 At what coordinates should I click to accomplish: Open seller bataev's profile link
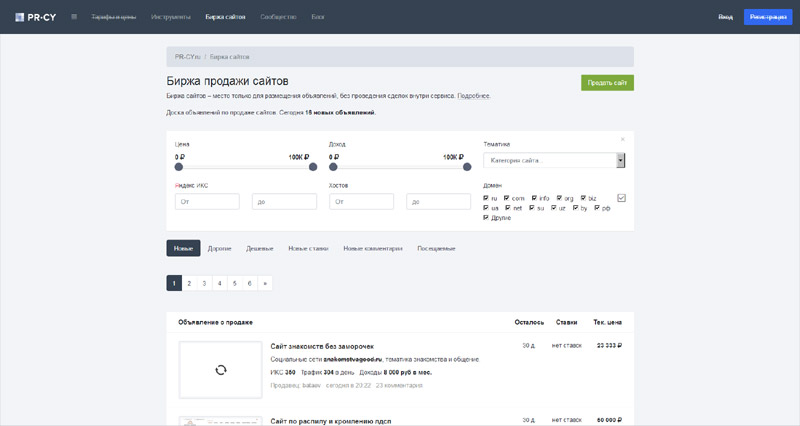pos(311,385)
